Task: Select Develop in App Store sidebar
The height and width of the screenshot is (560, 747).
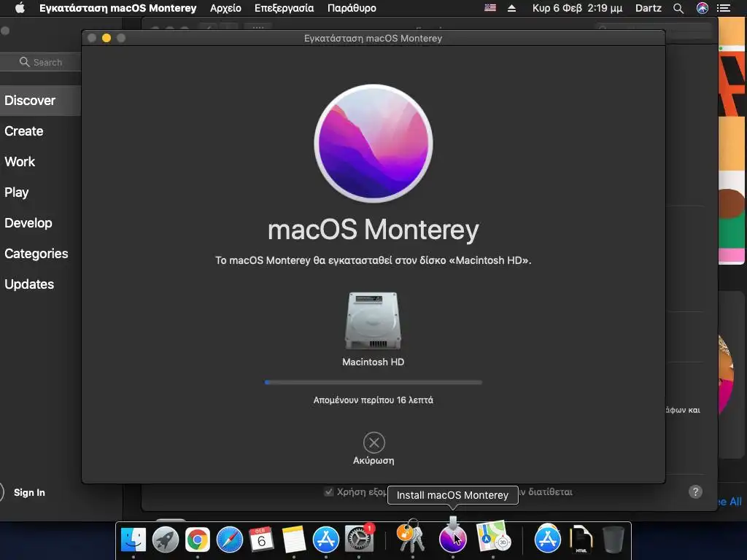Action: 28,222
